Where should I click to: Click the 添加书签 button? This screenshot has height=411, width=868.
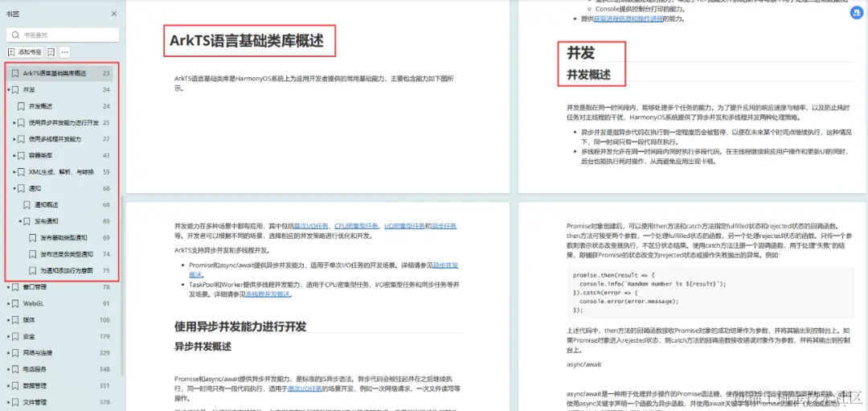tap(25, 52)
